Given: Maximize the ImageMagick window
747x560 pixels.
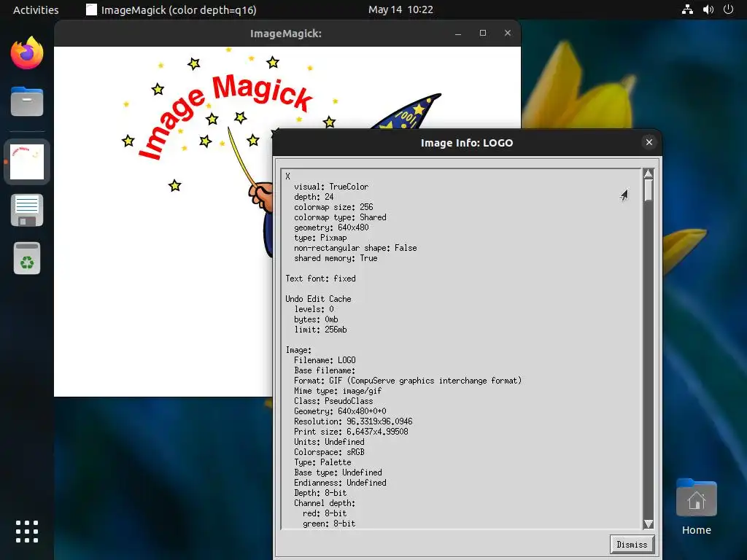Looking at the screenshot, I should pos(483,34).
